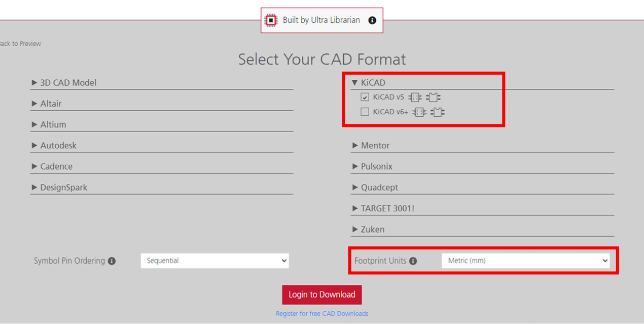The width and height of the screenshot is (644, 324).
Task: Show Footprint Units info tooltip icon
Action: [413, 261]
